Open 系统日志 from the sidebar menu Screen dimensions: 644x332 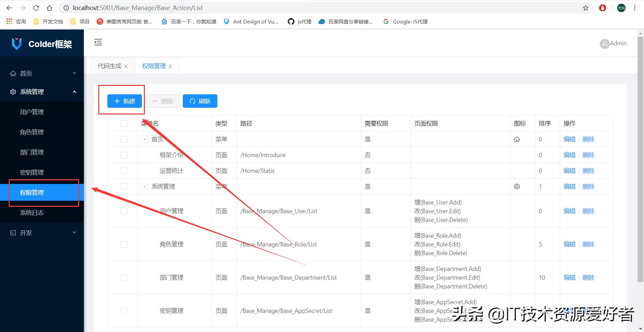pyautogui.click(x=32, y=212)
